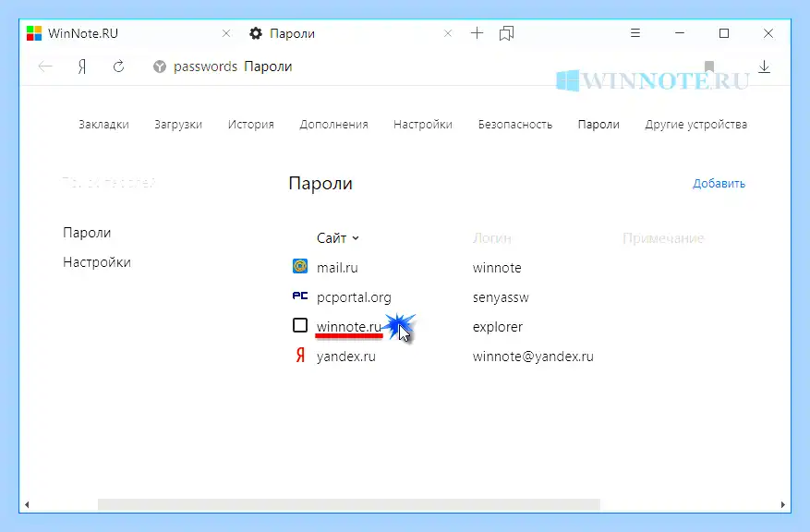Click login explorer
810x532 pixels.
coord(498,327)
